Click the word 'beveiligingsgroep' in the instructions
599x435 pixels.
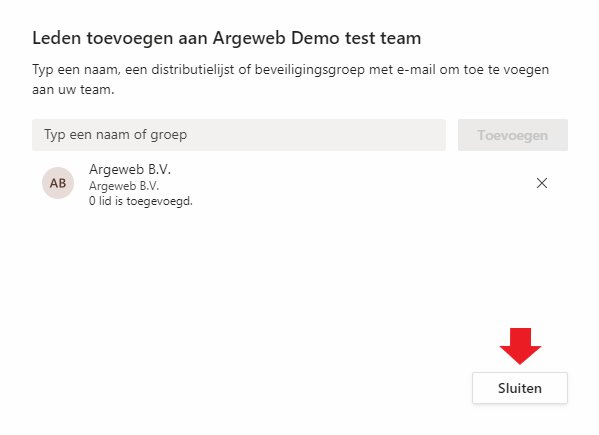pos(309,70)
